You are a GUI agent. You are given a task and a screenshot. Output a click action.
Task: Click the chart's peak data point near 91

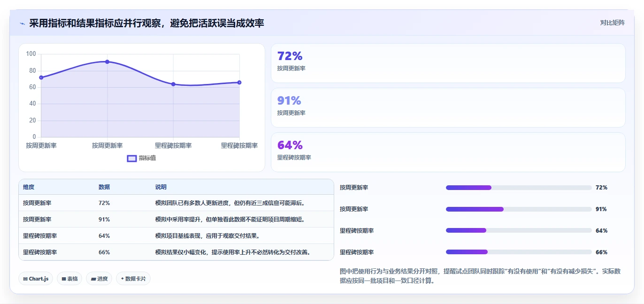107,62
